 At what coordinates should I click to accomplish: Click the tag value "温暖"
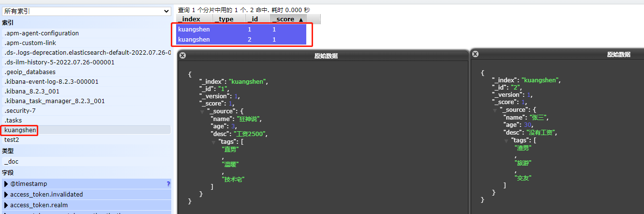pos(230,165)
